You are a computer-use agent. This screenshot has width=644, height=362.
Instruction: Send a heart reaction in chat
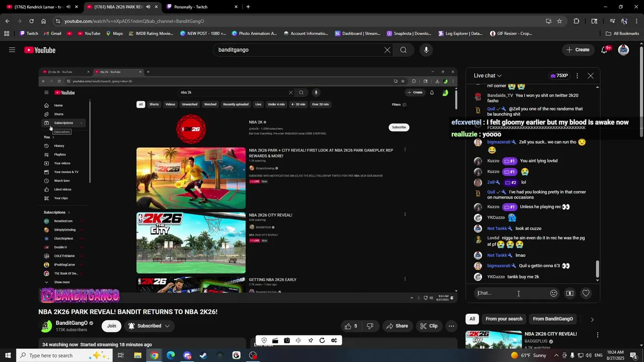tap(586, 293)
